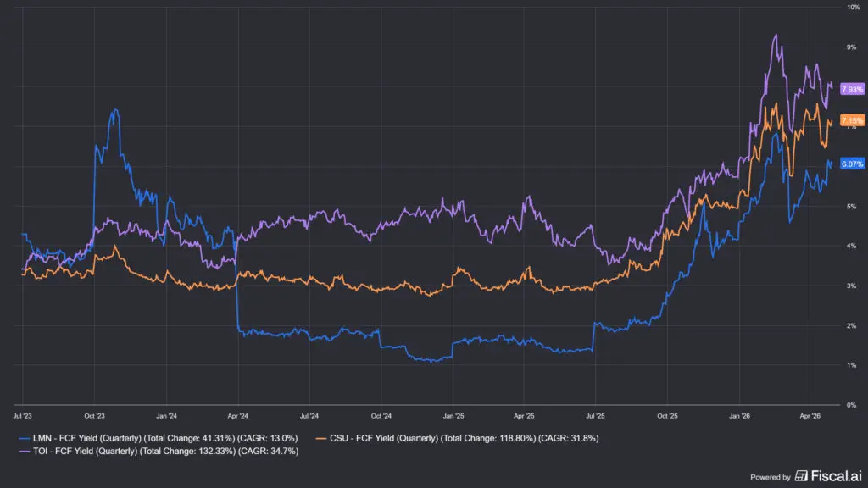Click the blue 6.07% value label

[852, 164]
